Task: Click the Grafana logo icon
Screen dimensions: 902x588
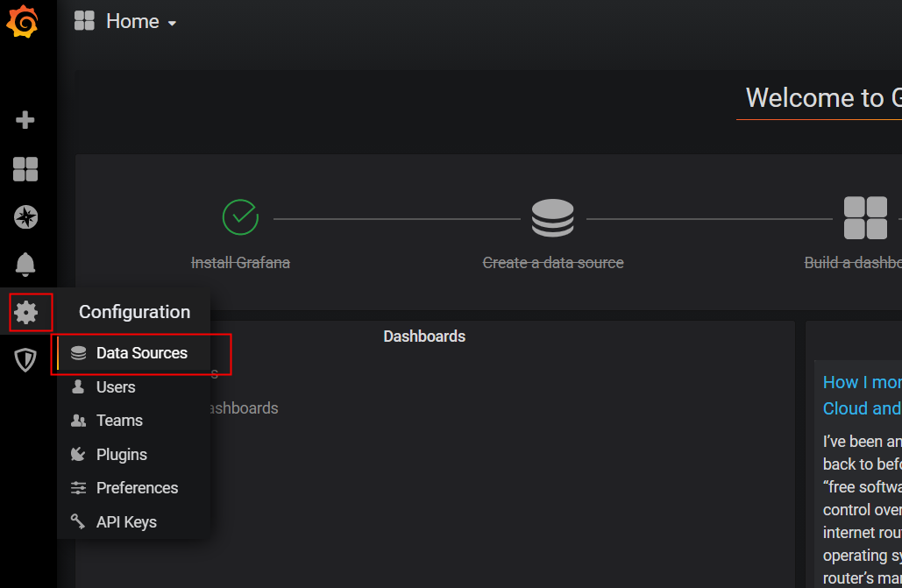Action: click(x=23, y=21)
